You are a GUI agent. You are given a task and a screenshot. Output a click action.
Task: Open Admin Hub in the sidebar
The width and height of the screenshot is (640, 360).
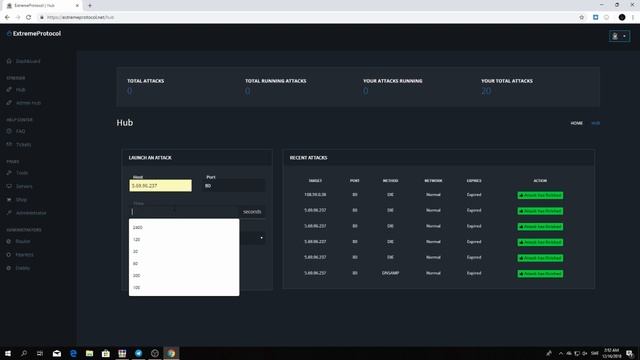point(24,103)
